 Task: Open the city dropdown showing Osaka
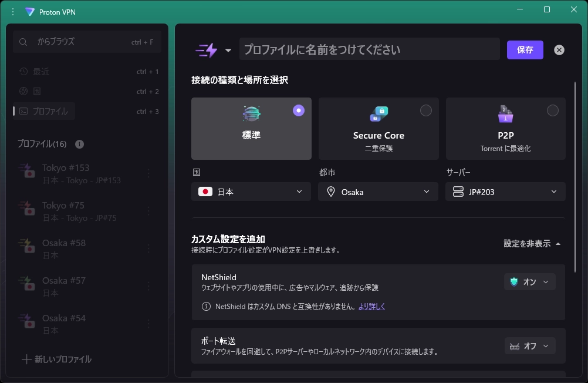[379, 192]
